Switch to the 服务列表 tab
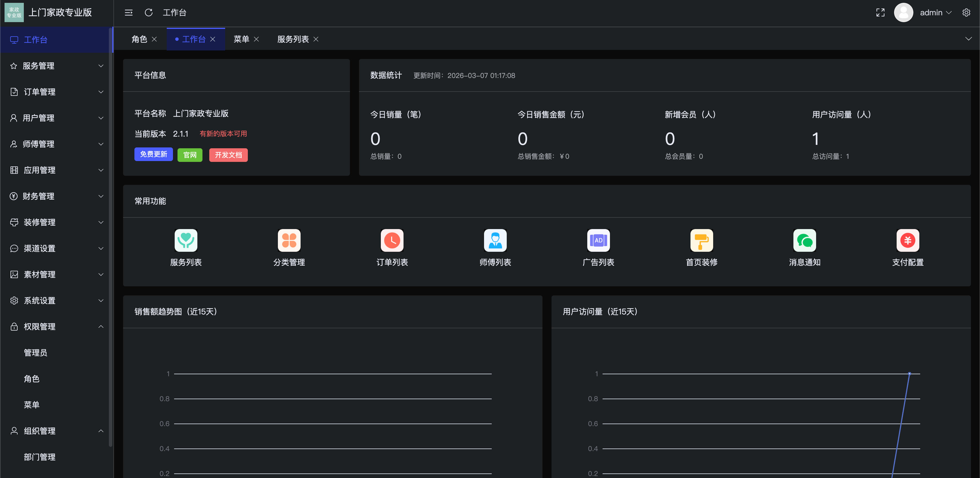The width and height of the screenshot is (980, 478). tap(293, 39)
